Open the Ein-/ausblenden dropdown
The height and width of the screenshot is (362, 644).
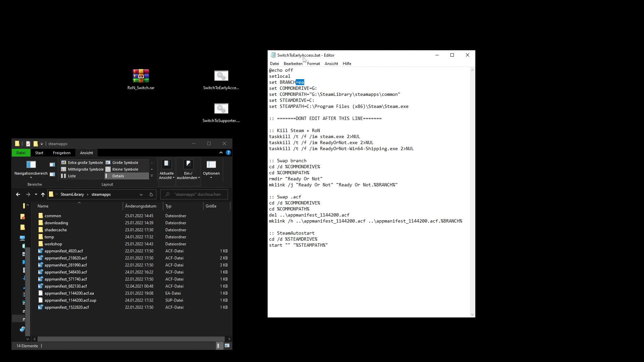188,170
